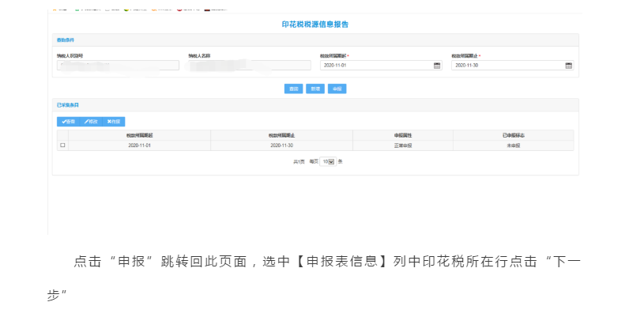Click the 税款所属期起 column header
The height and width of the screenshot is (321, 644).
139,136
